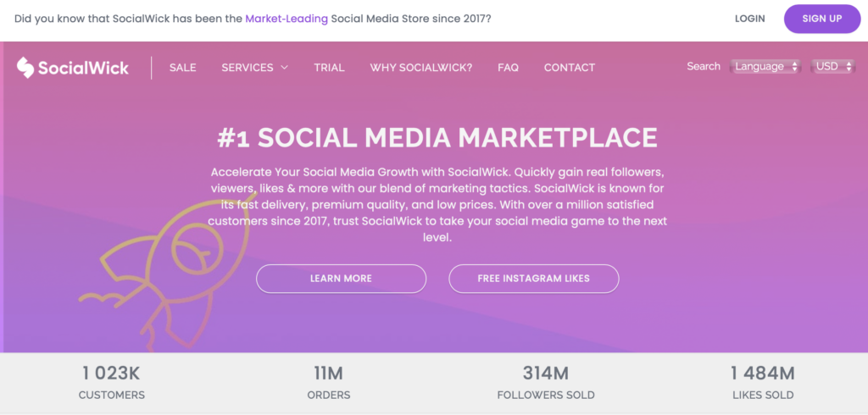Go to the Trial page

(x=329, y=68)
